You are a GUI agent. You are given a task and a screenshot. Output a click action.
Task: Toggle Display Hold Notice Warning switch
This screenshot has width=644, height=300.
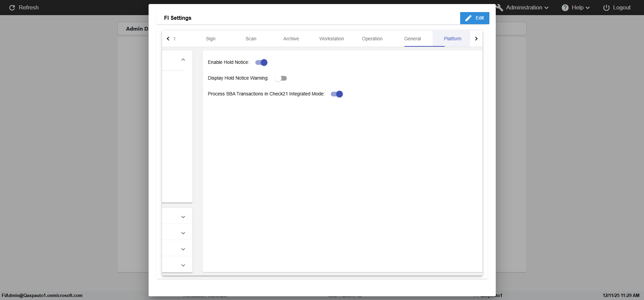tap(281, 78)
